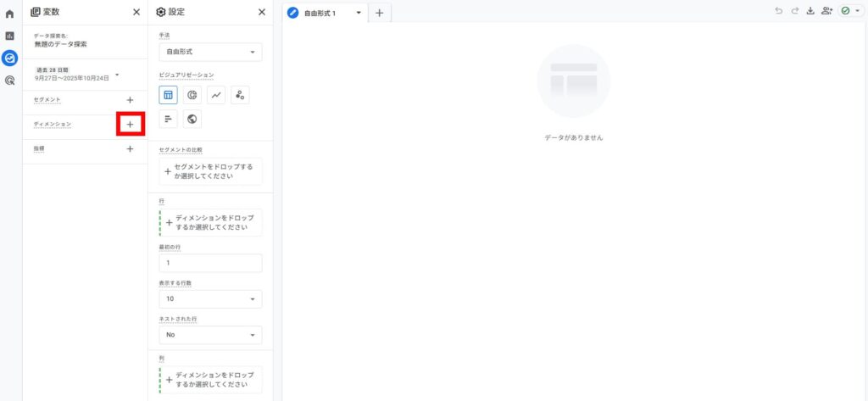Screen dimensions: 868x401
Task: Download the exploration data
Action: coord(810,12)
